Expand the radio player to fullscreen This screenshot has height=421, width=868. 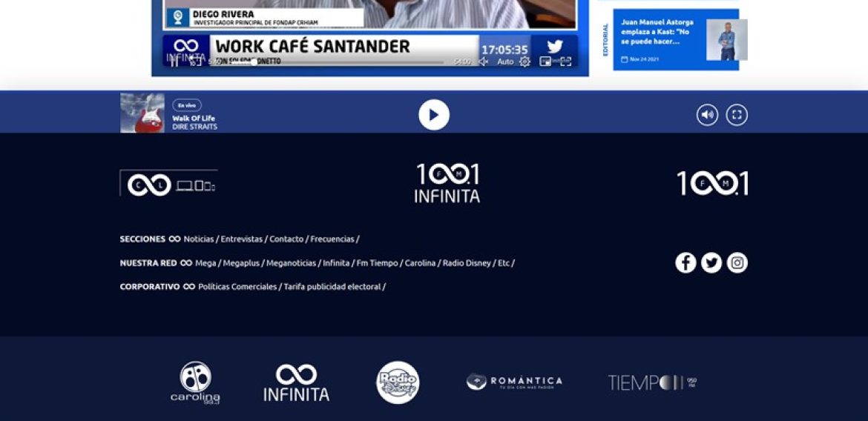pos(737,115)
